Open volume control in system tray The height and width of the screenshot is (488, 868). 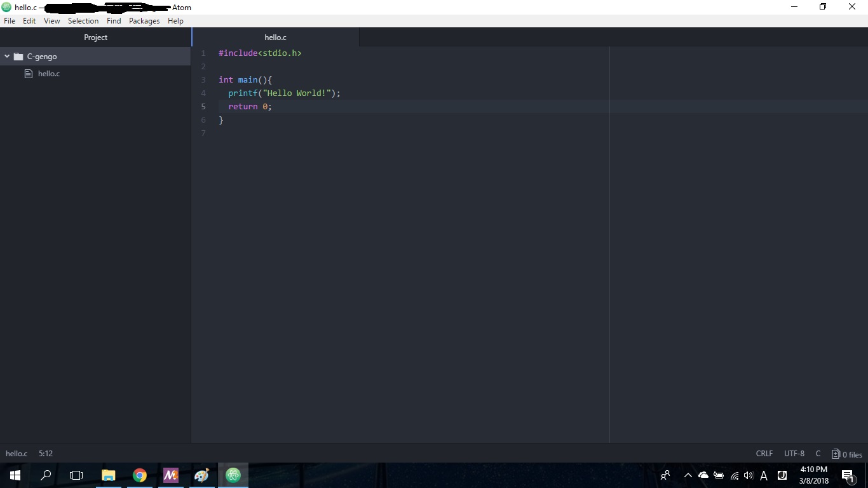click(x=749, y=475)
